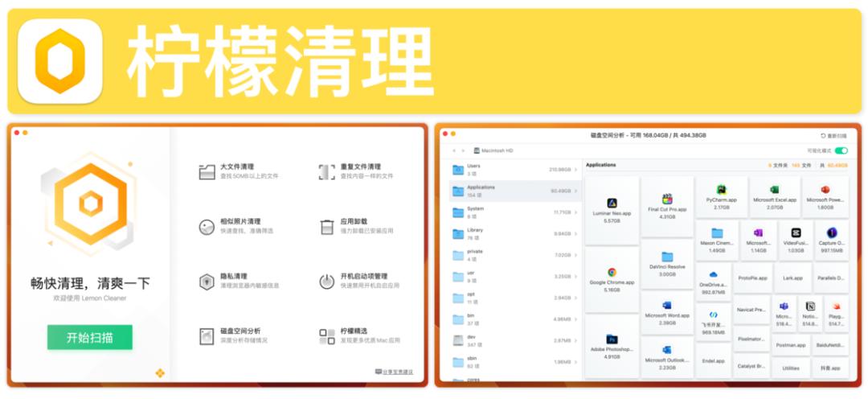This screenshot has height=399, width=868.
Task: Click the 重新扫描 rescan button
Action: [x=833, y=135]
